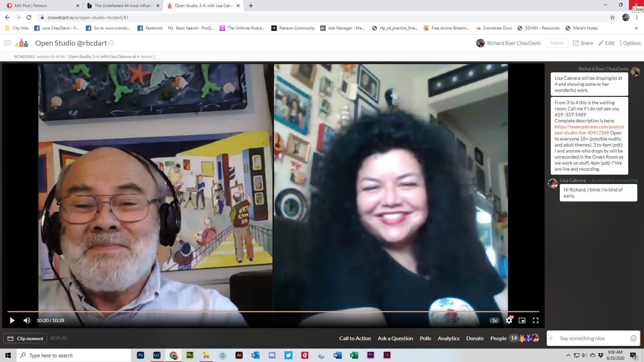
Task: Open the video quality settings gear
Action: [x=508, y=320]
